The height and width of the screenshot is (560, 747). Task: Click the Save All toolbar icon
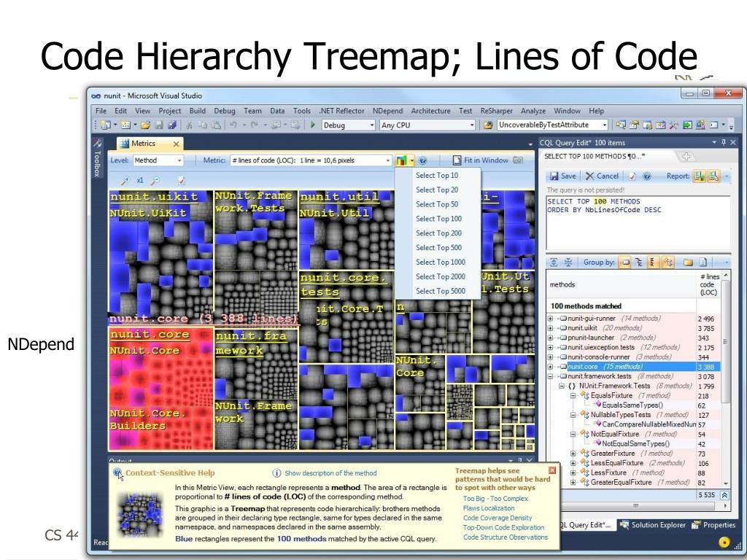point(172,125)
